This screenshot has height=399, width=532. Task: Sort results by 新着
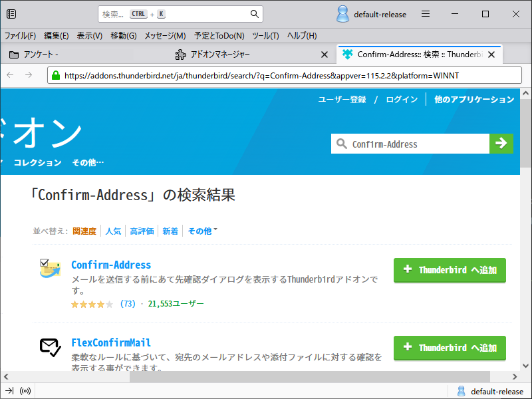tap(170, 231)
